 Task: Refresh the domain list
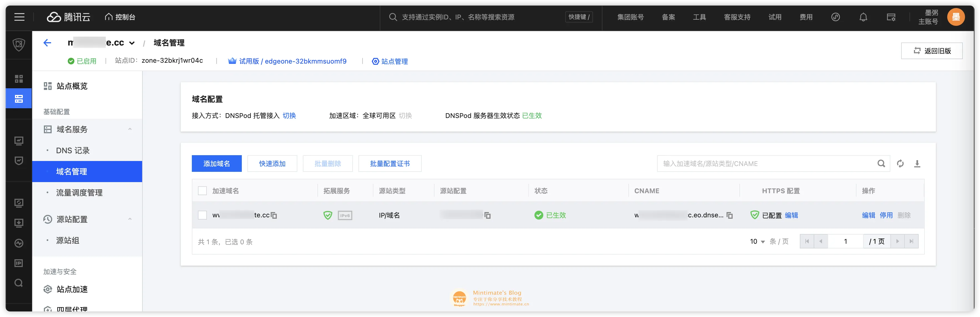click(x=900, y=164)
